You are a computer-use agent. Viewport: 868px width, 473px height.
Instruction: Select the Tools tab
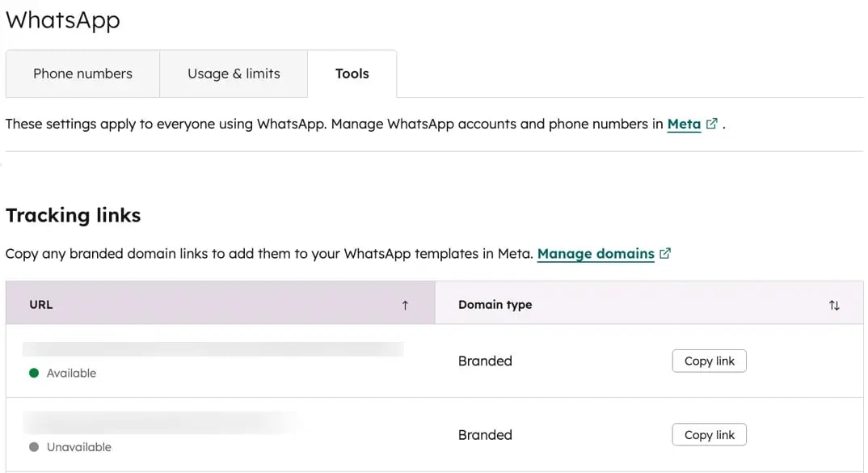[x=352, y=74]
